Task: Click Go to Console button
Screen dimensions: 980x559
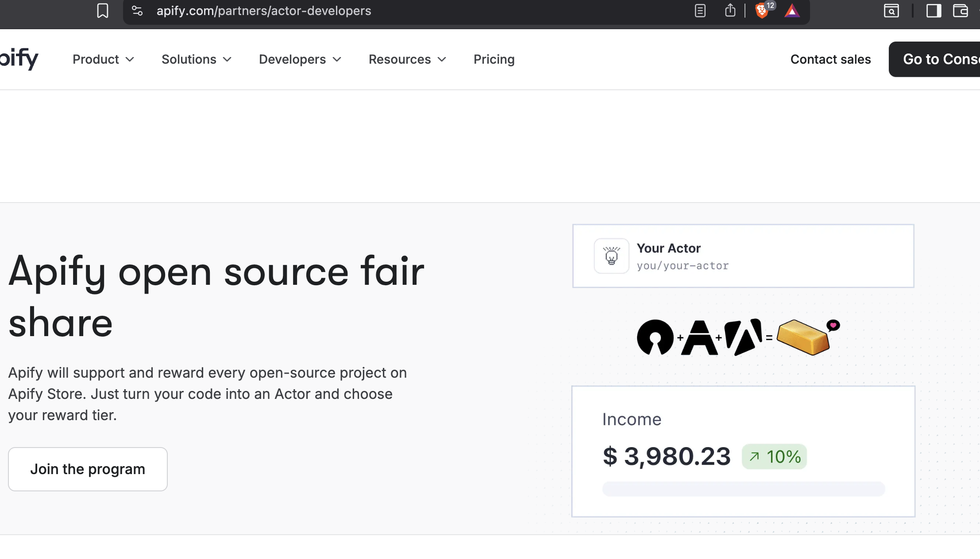Action: [x=934, y=59]
